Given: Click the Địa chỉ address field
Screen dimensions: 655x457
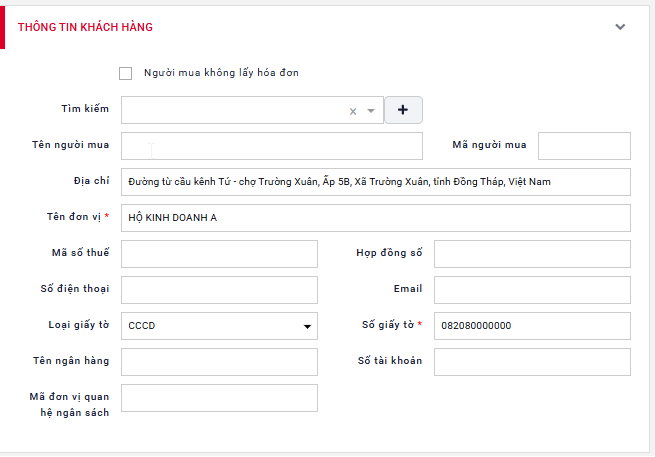Looking at the screenshot, I should [x=375, y=182].
